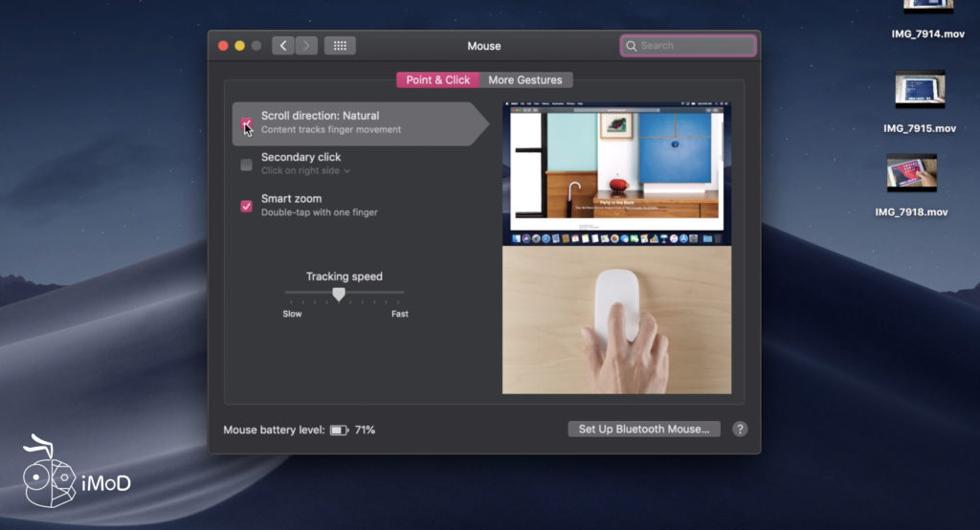Open help with the question mark button
The image size is (980, 530).
click(x=740, y=430)
